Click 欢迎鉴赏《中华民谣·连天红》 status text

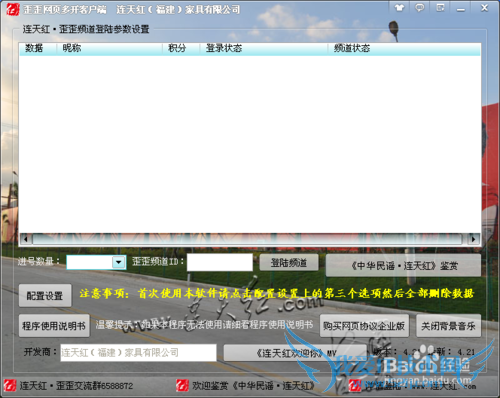pos(253,386)
